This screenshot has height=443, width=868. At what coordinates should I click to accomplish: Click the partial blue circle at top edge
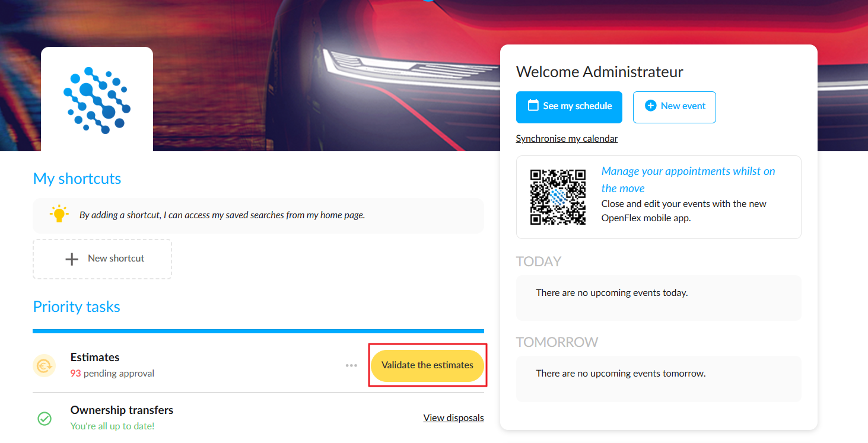pos(429,1)
